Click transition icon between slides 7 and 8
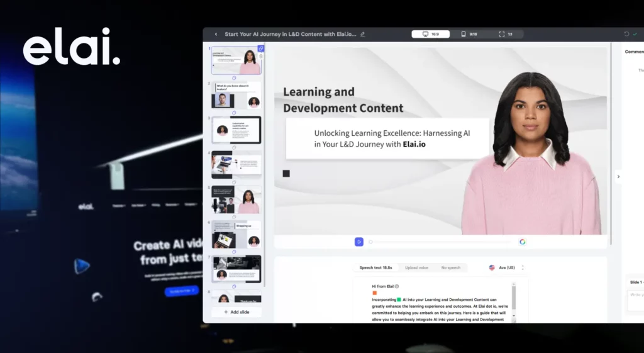Screen dimensions: 644x353 coord(234,286)
